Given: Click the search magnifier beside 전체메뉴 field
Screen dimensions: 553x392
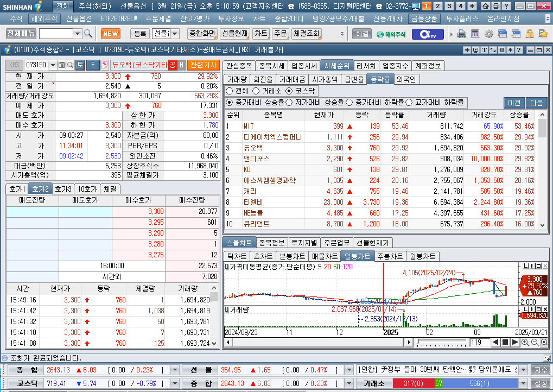Looking at the screenshot, I should pos(88,34).
